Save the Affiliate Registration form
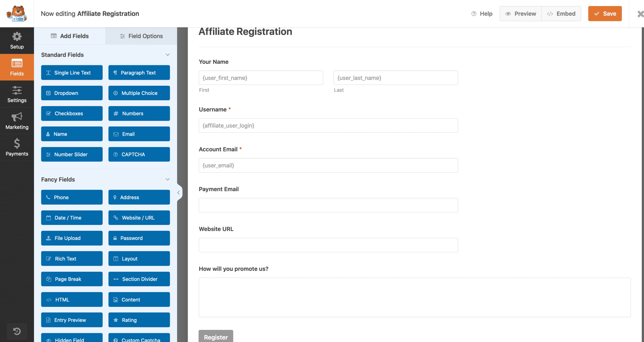 (x=605, y=14)
